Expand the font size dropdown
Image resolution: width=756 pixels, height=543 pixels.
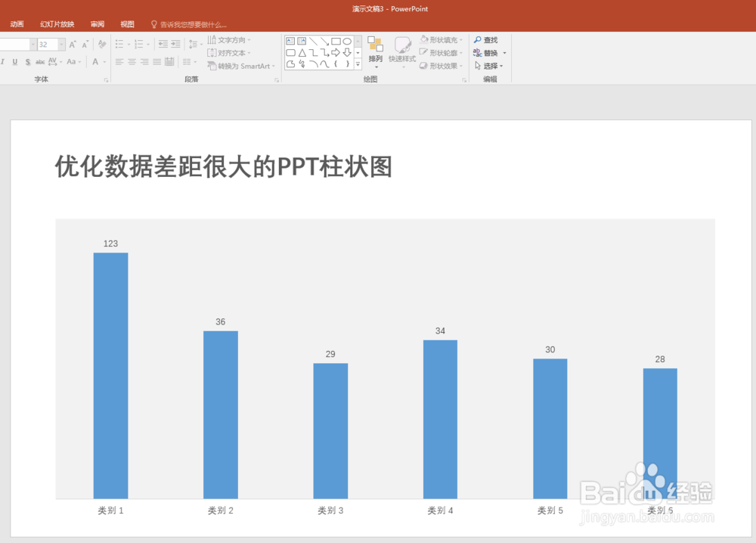point(61,44)
